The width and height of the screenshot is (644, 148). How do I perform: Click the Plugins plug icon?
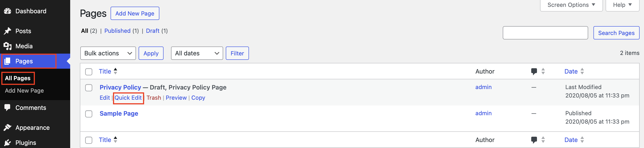point(8,142)
